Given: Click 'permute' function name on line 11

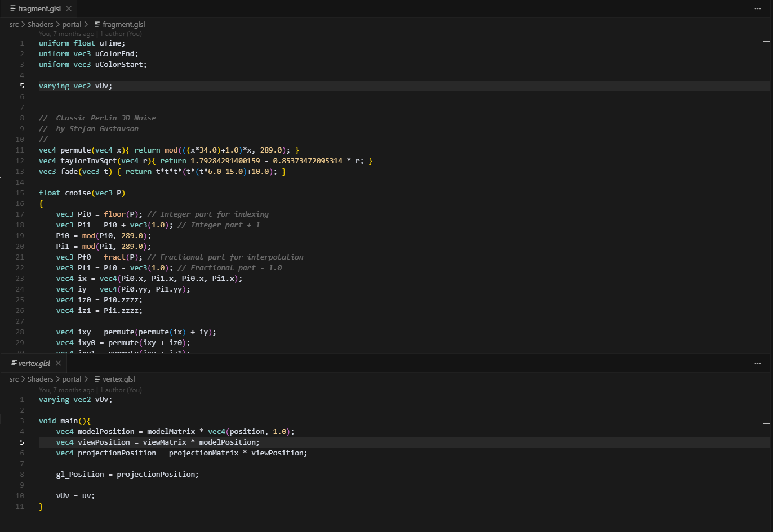Looking at the screenshot, I should click(x=75, y=150).
